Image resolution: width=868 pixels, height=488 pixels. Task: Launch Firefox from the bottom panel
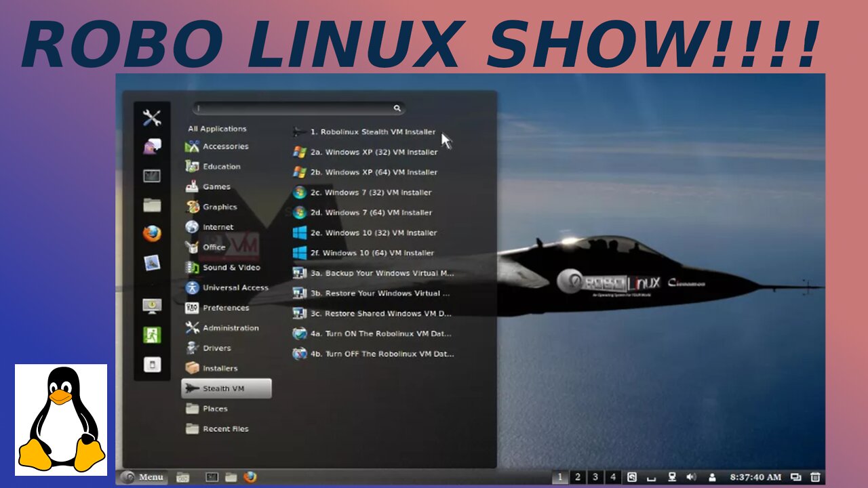tap(250, 477)
